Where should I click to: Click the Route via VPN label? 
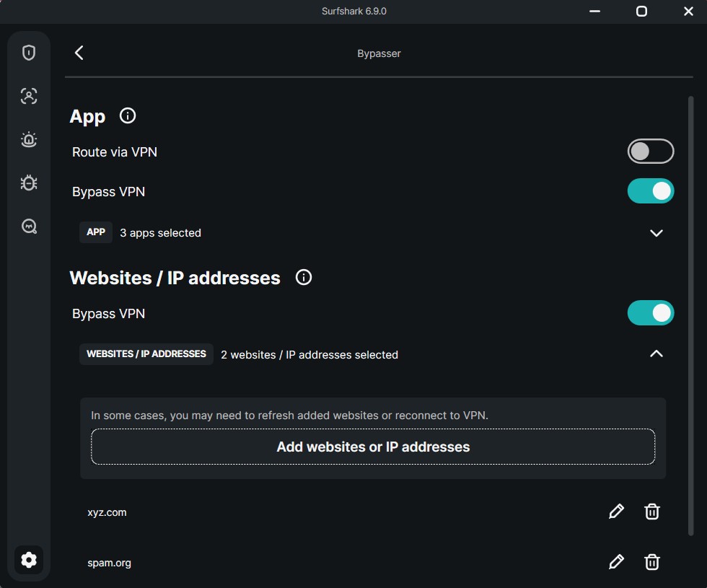[x=115, y=152]
